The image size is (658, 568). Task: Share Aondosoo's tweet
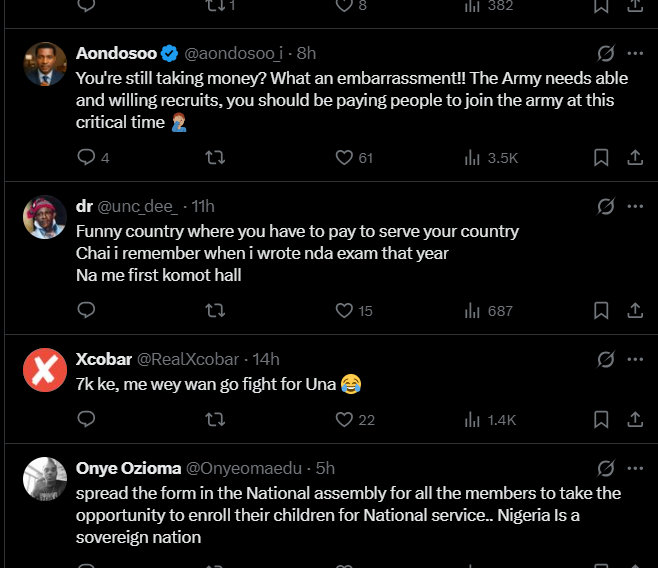click(635, 157)
